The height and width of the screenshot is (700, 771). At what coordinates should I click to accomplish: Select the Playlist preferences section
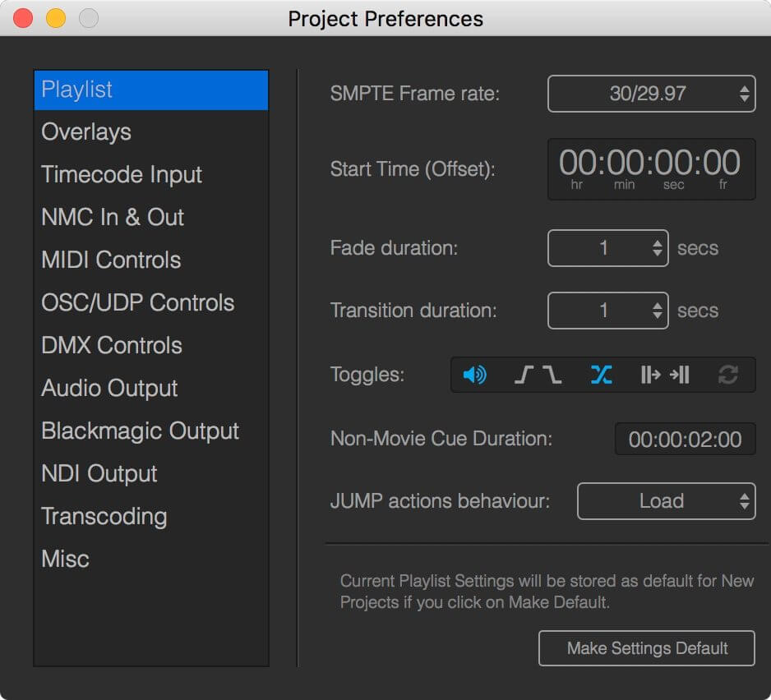point(151,90)
